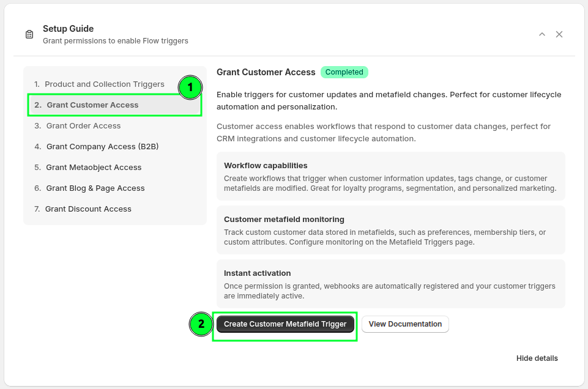Open View Documentation
The image size is (588, 389).
pyautogui.click(x=405, y=324)
